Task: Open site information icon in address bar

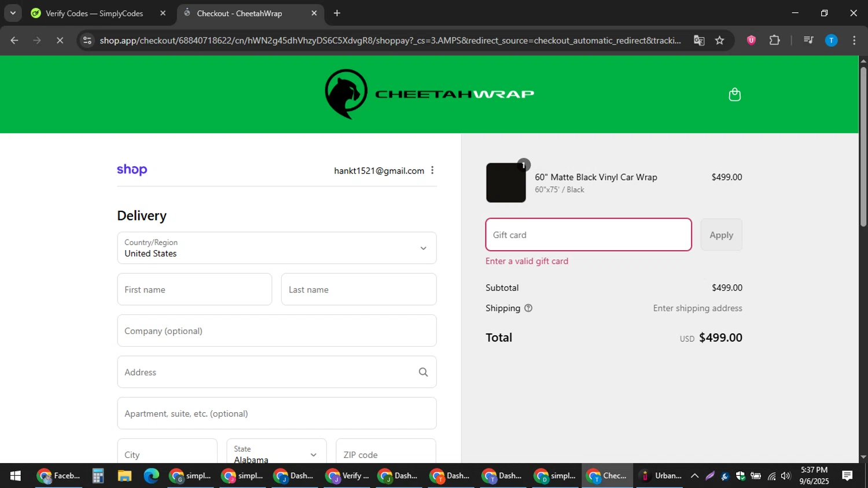Action: click(87, 40)
